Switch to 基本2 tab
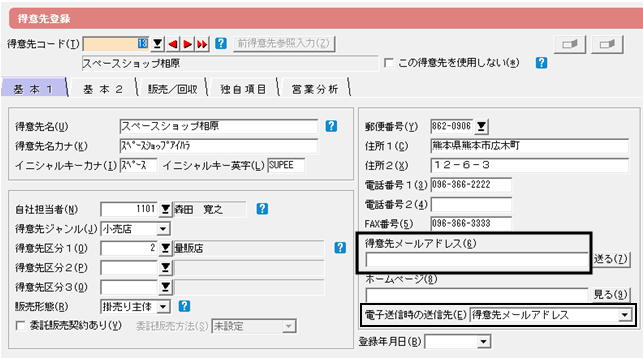The image size is (643, 362). (x=103, y=89)
